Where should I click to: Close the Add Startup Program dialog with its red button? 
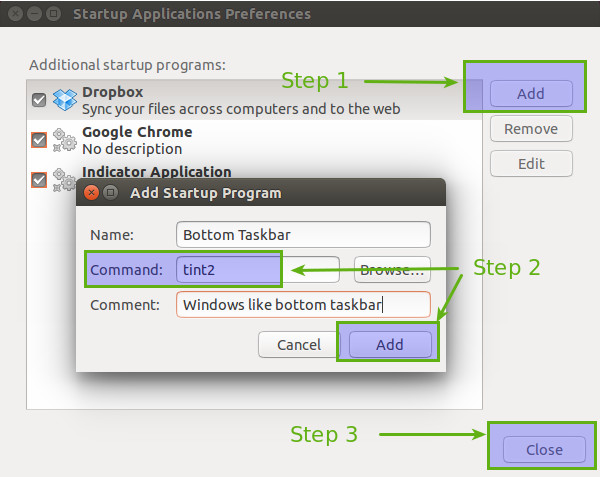click(92, 193)
